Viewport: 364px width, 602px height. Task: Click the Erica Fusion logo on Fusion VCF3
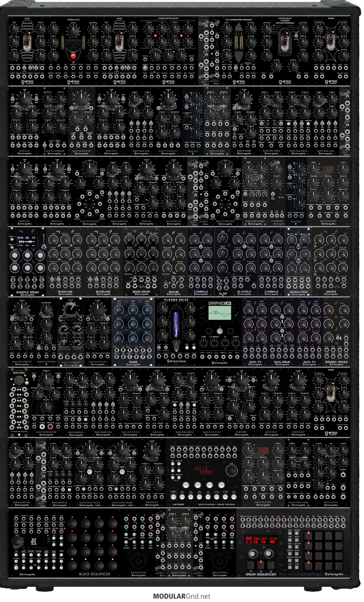click(x=73, y=82)
